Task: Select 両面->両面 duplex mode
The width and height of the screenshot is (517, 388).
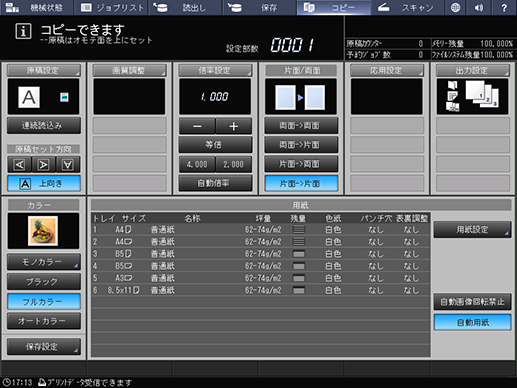Action: point(301,126)
